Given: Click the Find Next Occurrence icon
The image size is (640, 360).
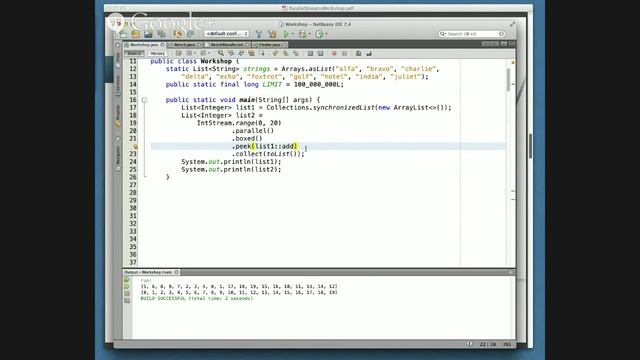Looking at the screenshot, I should 241,53.
